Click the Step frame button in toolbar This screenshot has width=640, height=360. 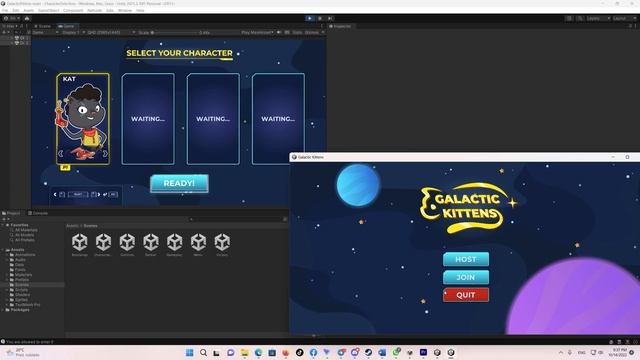click(x=330, y=18)
